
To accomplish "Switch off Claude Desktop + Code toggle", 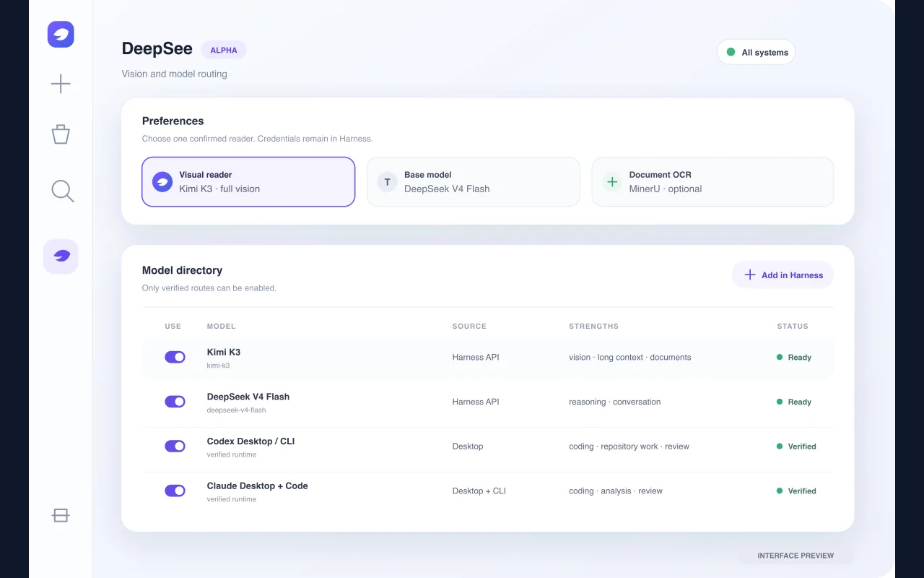I will click(x=175, y=491).
